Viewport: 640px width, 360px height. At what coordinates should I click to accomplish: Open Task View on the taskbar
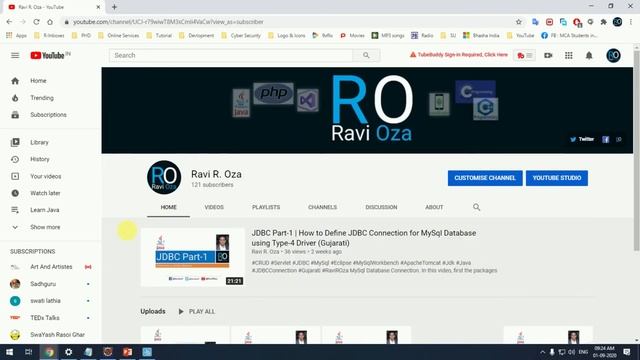[x=29, y=352]
